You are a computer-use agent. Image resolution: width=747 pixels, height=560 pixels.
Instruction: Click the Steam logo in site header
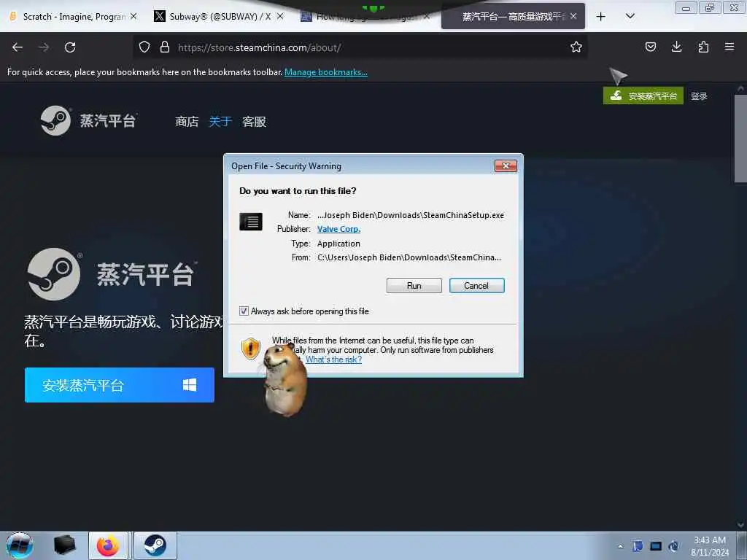[x=88, y=120]
